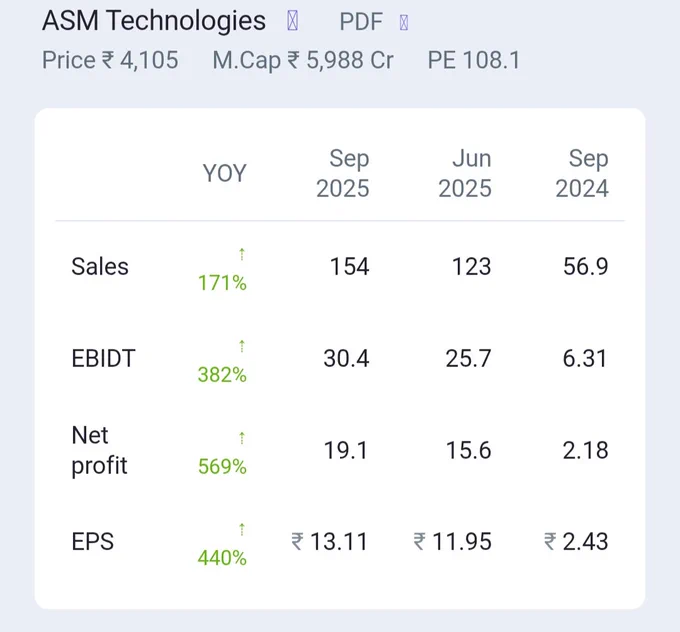
Task: Click the EPS YOY up arrow
Action: click(242, 529)
